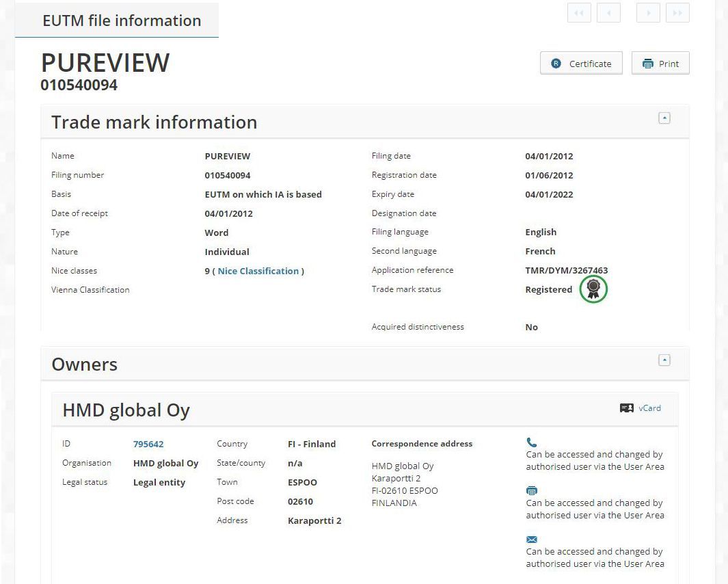Click the application reference TMR/DYM/3267463
This screenshot has height=584, width=728.
[566, 271]
